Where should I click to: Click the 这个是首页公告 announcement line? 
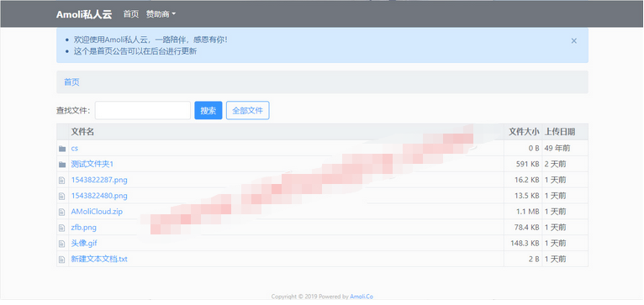coord(135,51)
